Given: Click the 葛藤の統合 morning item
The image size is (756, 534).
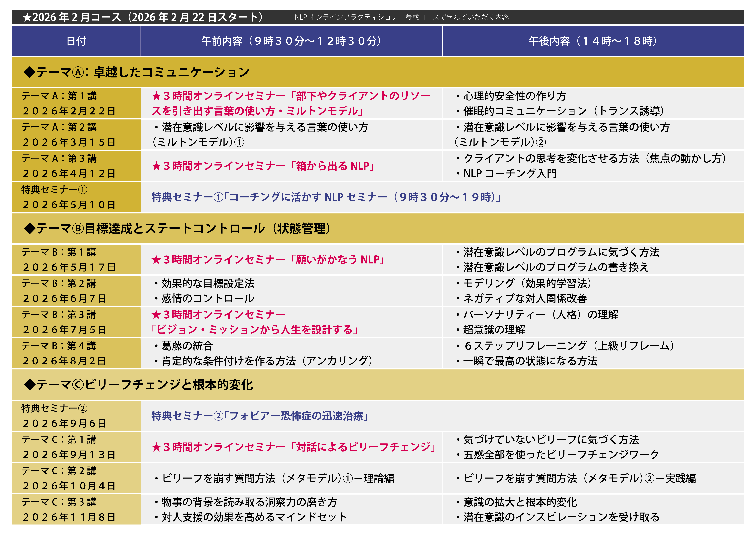Looking at the screenshot, I should pyautogui.click(x=187, y=346).
